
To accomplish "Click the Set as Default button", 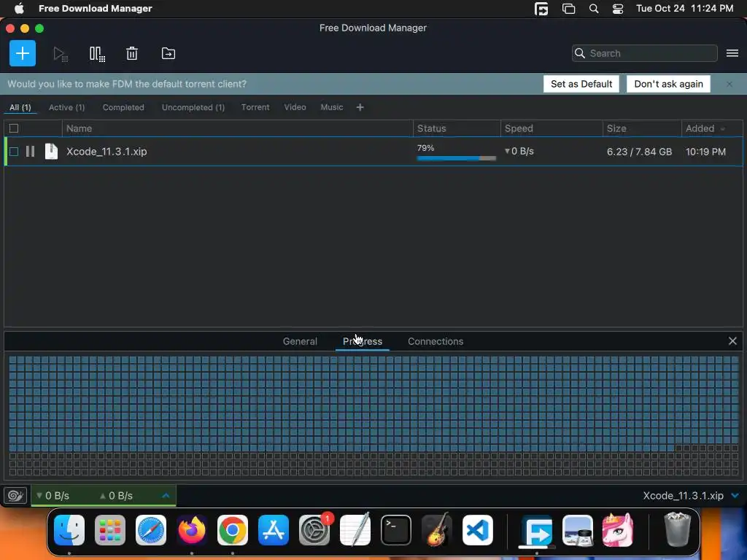I will point(581,84).
